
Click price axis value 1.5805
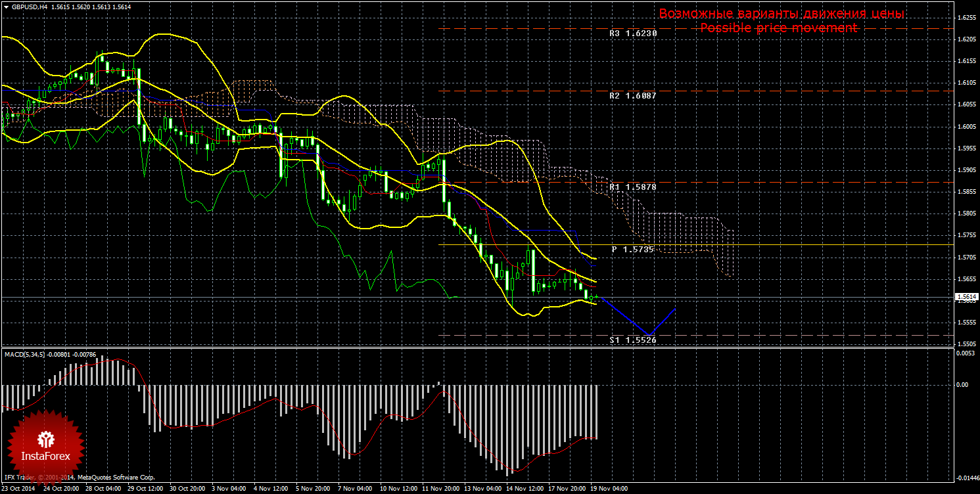point(966,213)
